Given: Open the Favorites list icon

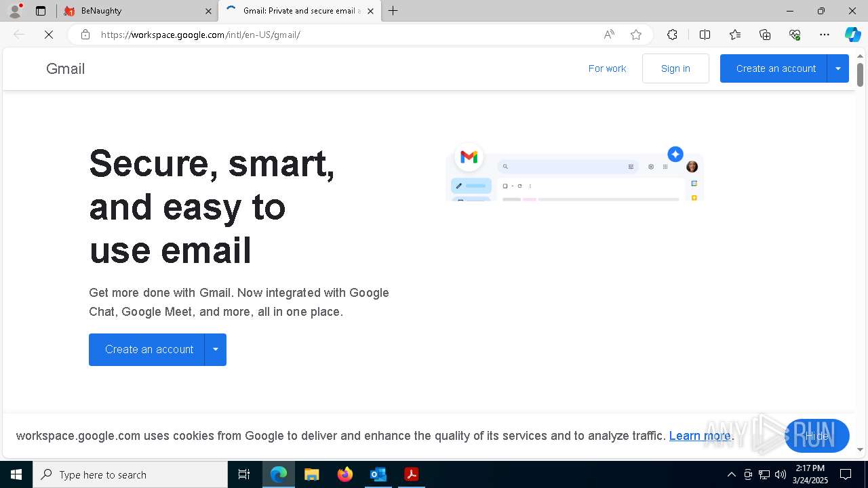Looking at the screenshot, I should [x=735, y=35].
